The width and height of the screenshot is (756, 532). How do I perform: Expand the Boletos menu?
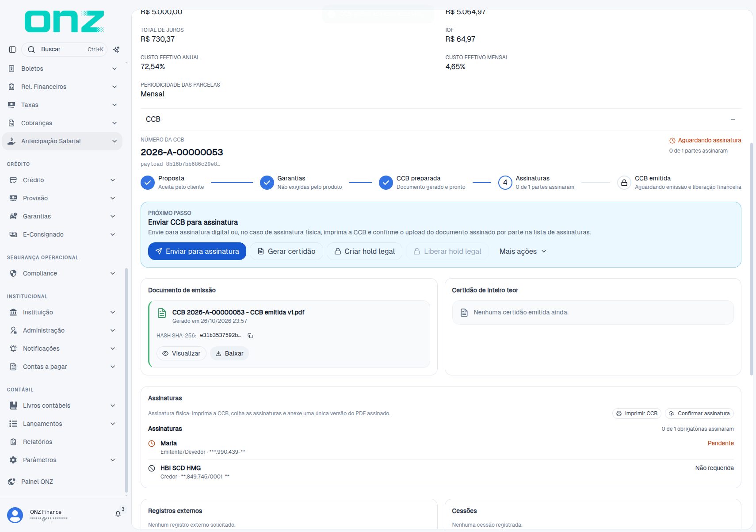(x=62, y=69)
